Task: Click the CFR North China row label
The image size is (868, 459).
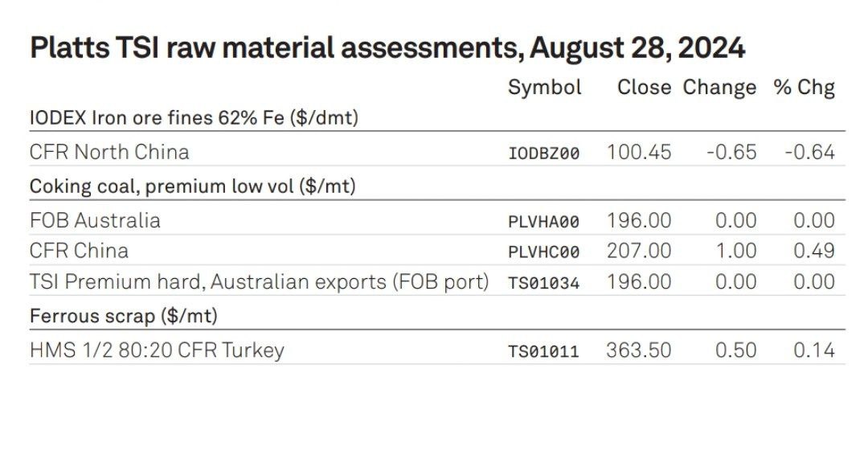Action: 109,152
